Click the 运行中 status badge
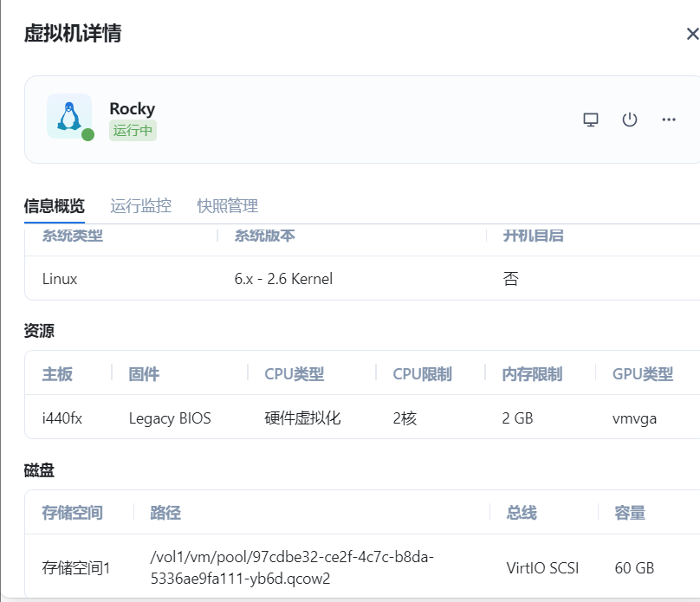The width and height of the screenshot is (700, 602). point(133,131)
